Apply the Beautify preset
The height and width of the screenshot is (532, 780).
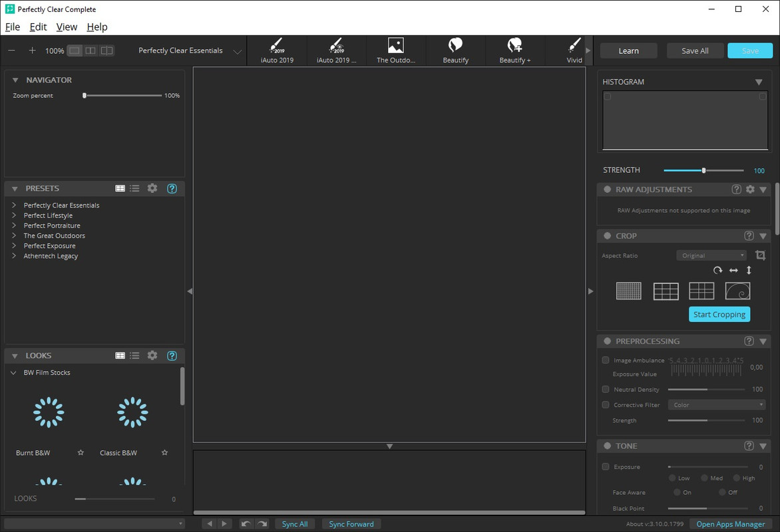pyautogui.click(x=456, y=51)
